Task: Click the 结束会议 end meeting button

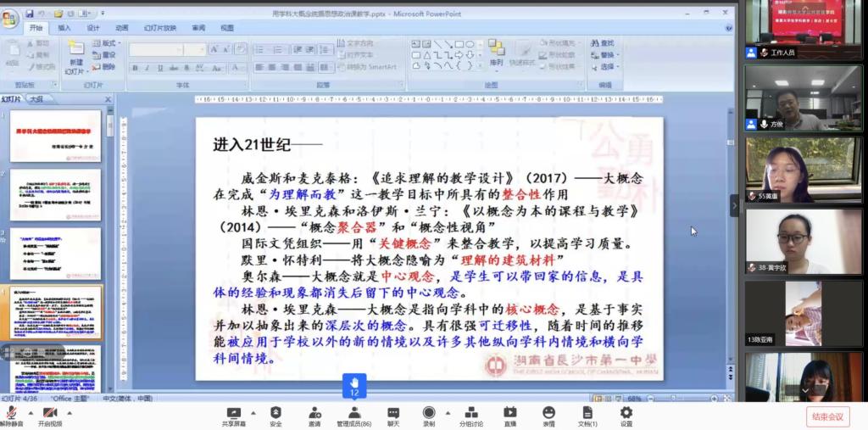Action: (x=827, y=416)
